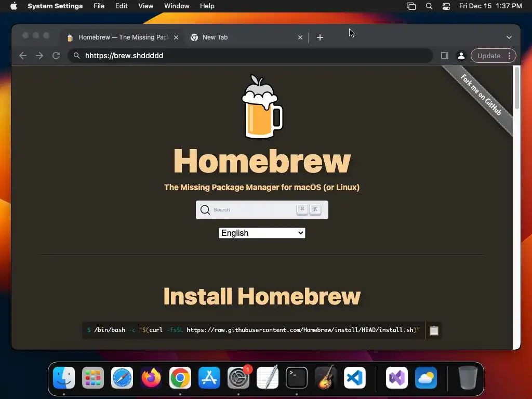Switch to the New Tab tab
Viewport: 532px width, 399px height.
(x=246, y=37)
